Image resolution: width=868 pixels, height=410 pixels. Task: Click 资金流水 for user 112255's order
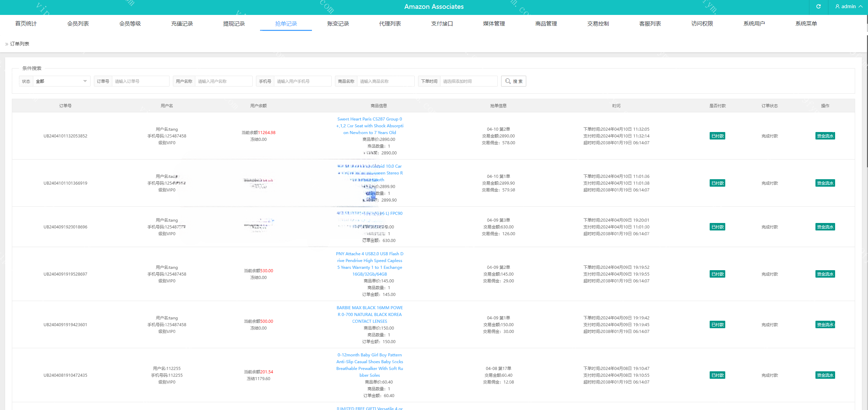click(825, 375)
